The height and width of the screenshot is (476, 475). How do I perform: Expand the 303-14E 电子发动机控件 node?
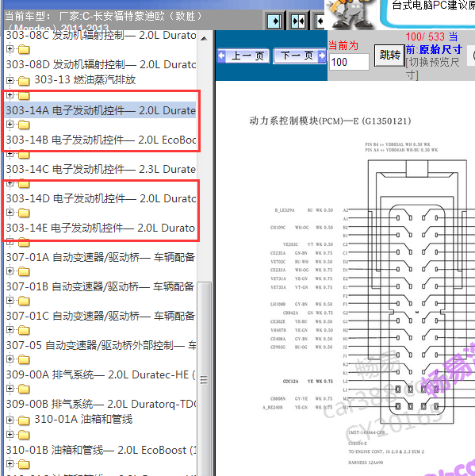pos(10,212)
